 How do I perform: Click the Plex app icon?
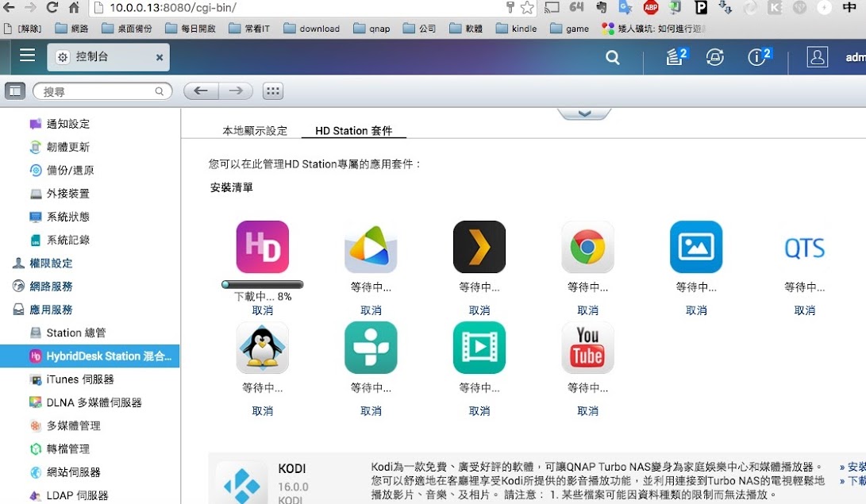click(x=479, y=247)
